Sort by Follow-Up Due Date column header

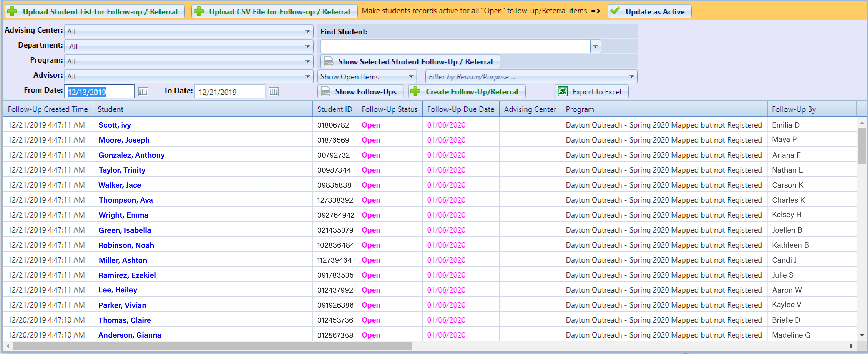click(x=461, y=109)
